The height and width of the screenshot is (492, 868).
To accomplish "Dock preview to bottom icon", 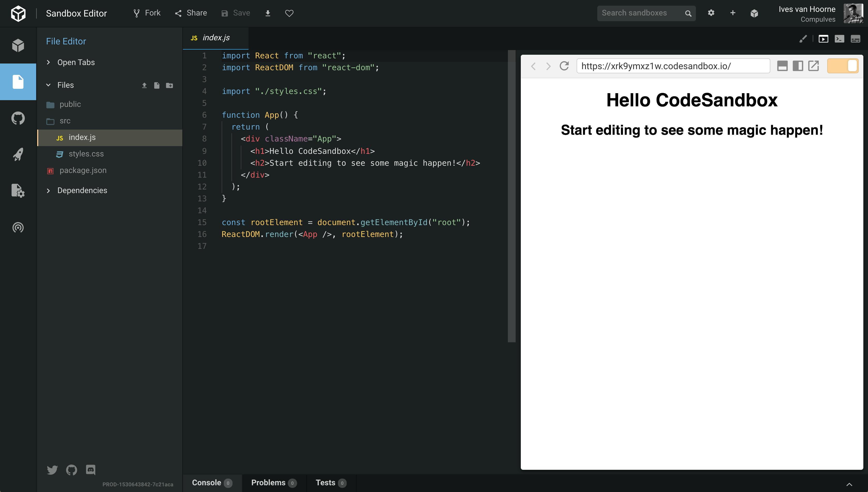I will pyautogui.click(x=782, y=66).
